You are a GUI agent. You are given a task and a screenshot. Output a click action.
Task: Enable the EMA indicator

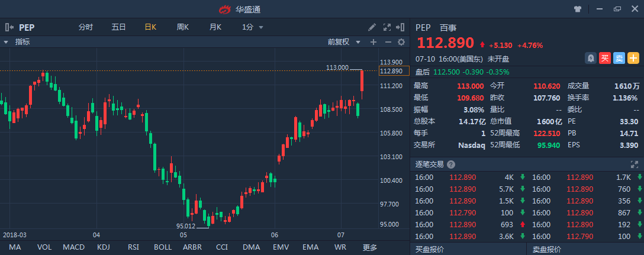(311, 247)
